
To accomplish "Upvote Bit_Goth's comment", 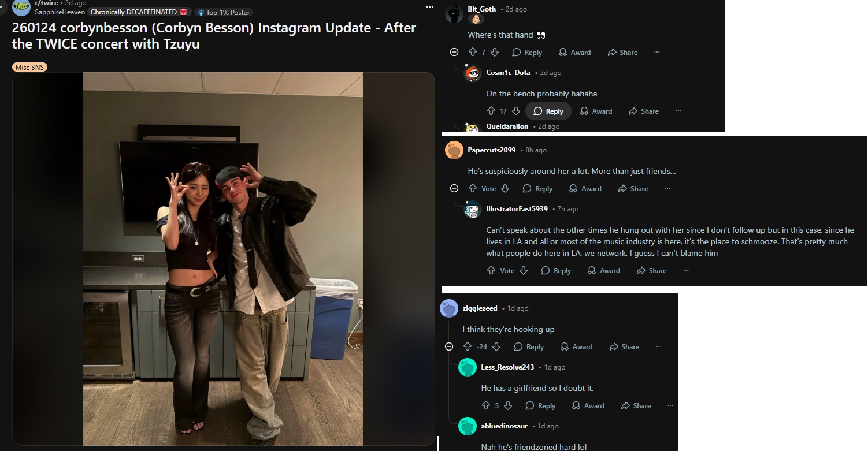I will 472,52.
